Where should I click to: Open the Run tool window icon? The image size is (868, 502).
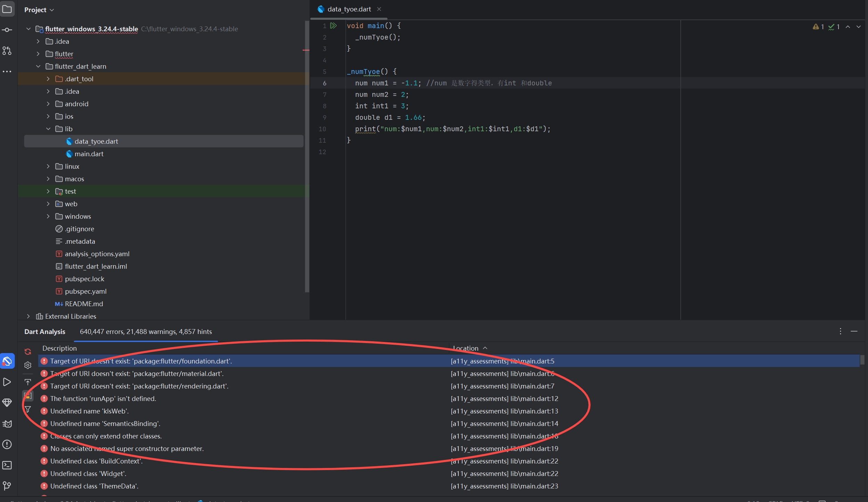(7, 382)
